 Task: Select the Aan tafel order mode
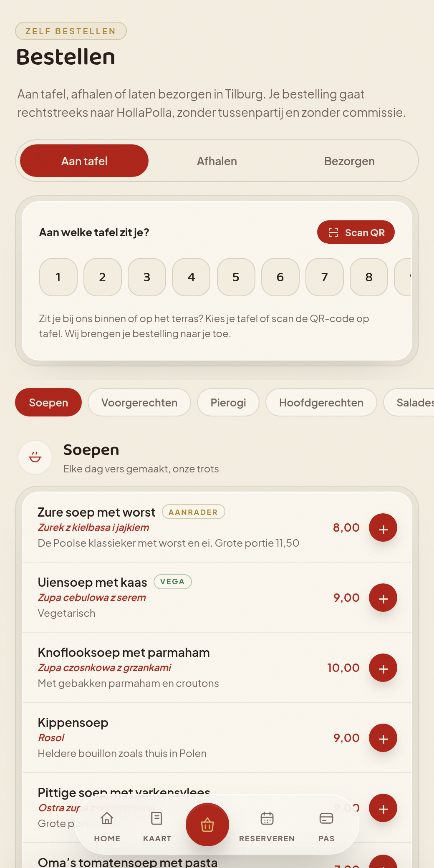pos(84,161)
